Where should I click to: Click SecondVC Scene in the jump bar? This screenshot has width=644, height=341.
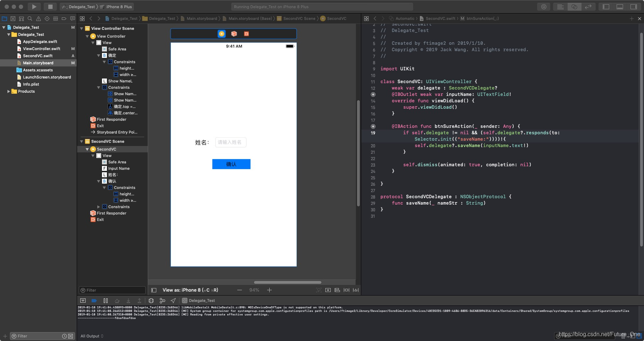click(296, 18)
